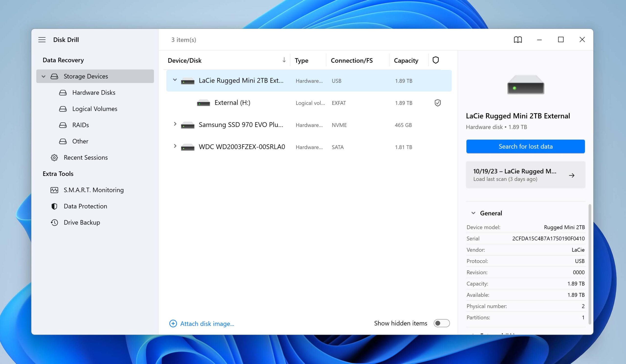Click the Recent Sessions icon
This screenshot has width=626, height=364.
pos(54,157)
